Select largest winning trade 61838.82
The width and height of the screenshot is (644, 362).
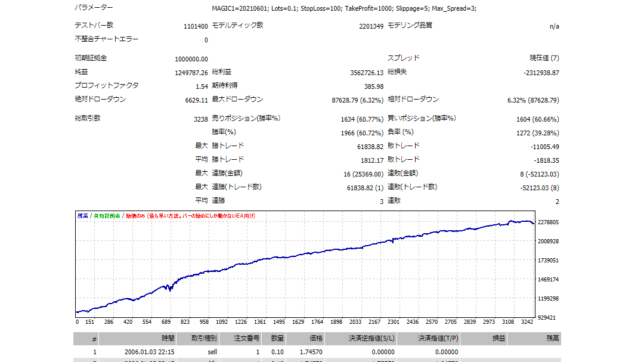370,147
